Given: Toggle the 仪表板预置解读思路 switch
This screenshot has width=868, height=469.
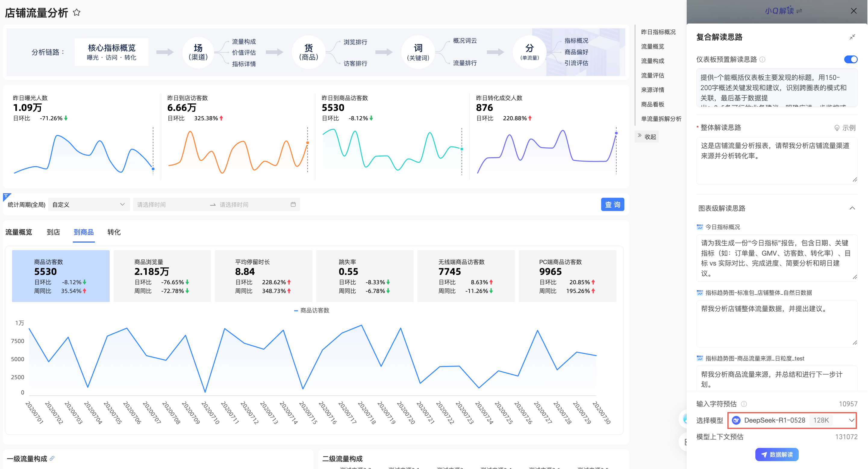Looking at the screenshot, I should tap(851, 60).
